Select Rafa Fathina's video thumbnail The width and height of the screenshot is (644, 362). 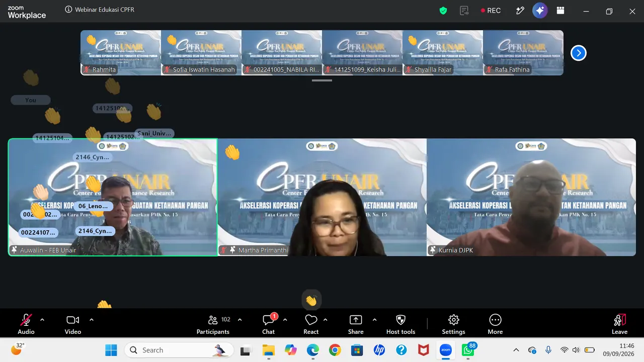point(523,53)
